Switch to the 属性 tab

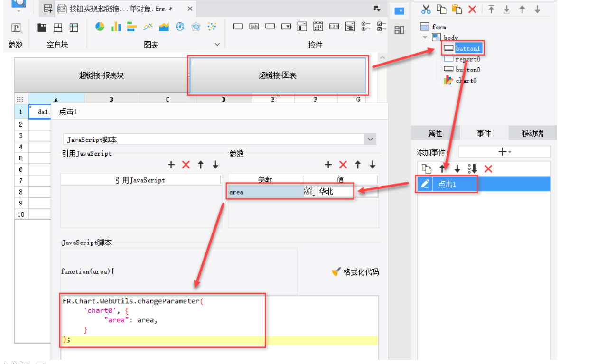coord(436,133)
